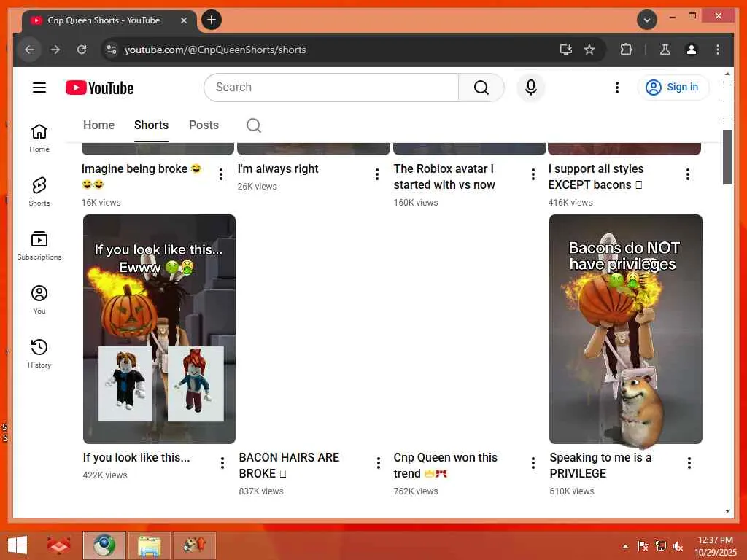Open the browser taskbar icon
This screenshot has width=747, height=560.
[x=104, y=545]
